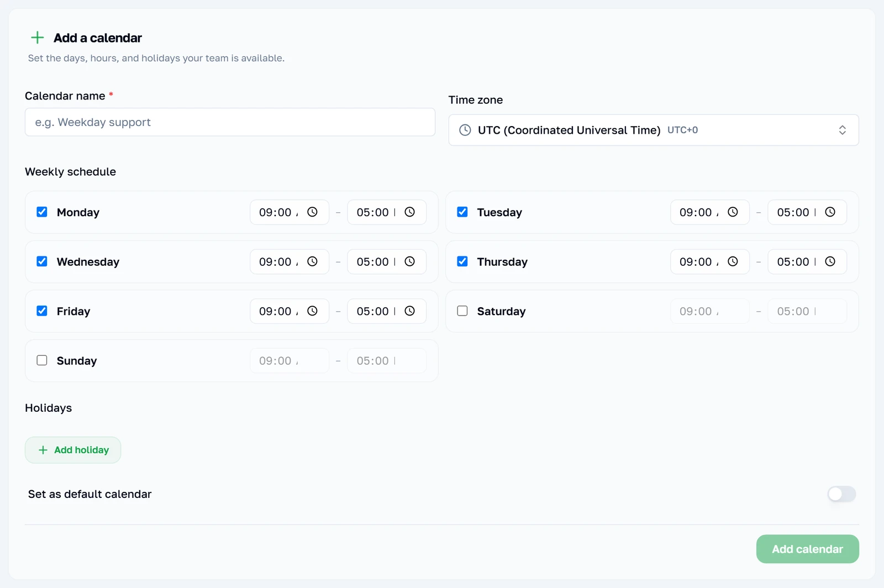This screenshot has width=884, height=588.
Task: Click the up-down chevron in time zone selector
Action: click(843, 130)
